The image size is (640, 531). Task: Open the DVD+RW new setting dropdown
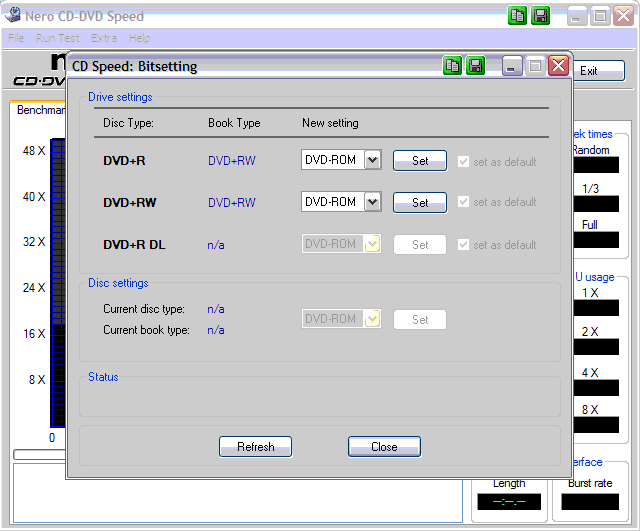[372, 202]
